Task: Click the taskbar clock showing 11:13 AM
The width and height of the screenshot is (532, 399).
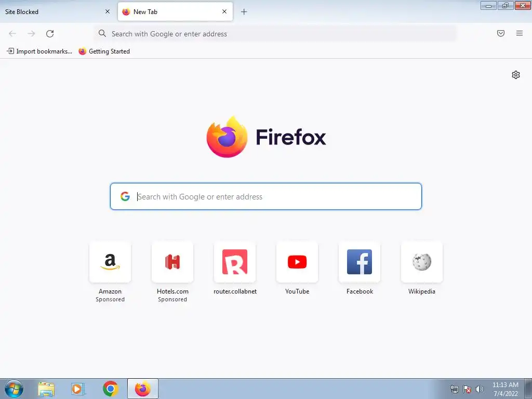Action: coord(505,389)
